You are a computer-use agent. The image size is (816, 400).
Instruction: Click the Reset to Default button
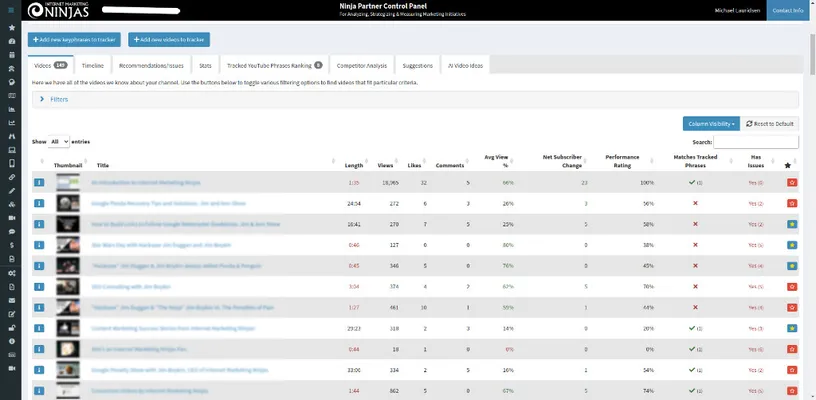[771, 123]
